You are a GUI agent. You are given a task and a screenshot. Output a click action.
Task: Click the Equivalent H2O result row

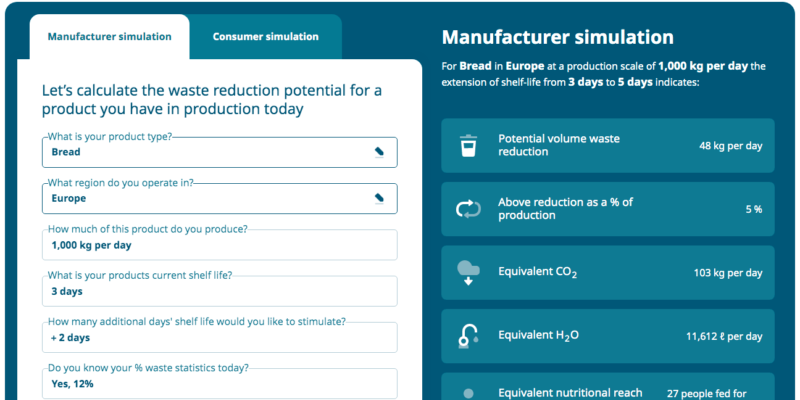608,335
